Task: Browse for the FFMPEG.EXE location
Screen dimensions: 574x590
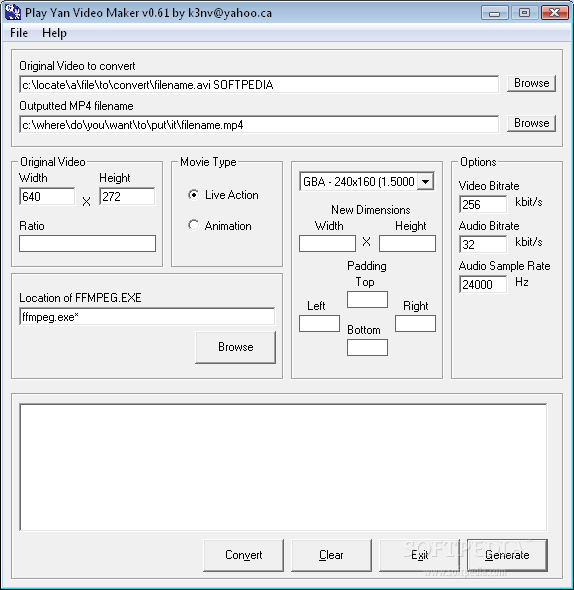Action: point(236,347)
